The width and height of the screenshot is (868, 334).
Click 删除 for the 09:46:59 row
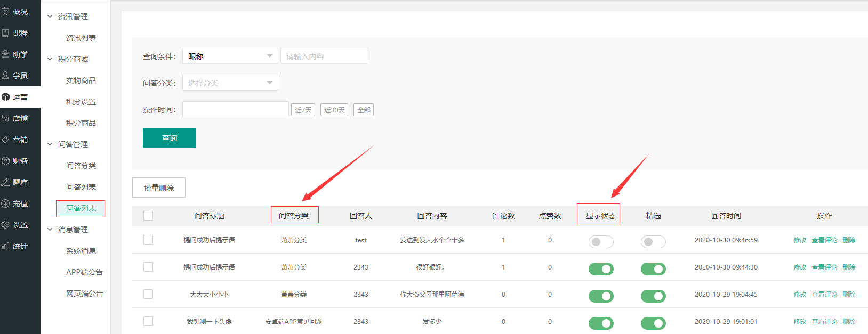pyautogui.click(x=849, y=240)
